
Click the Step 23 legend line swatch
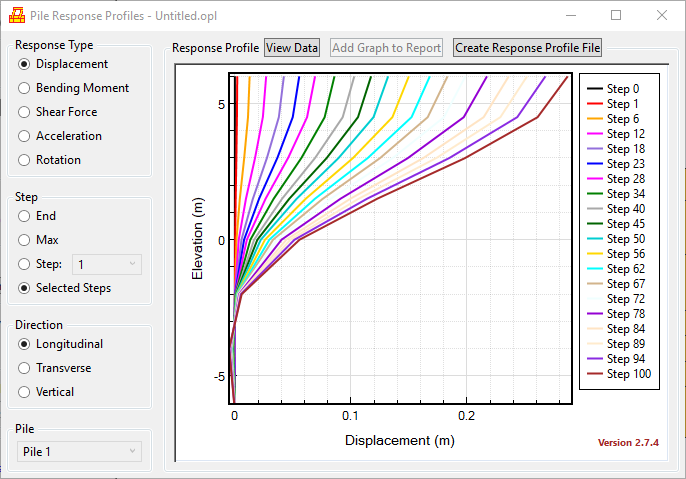(593, 165)
